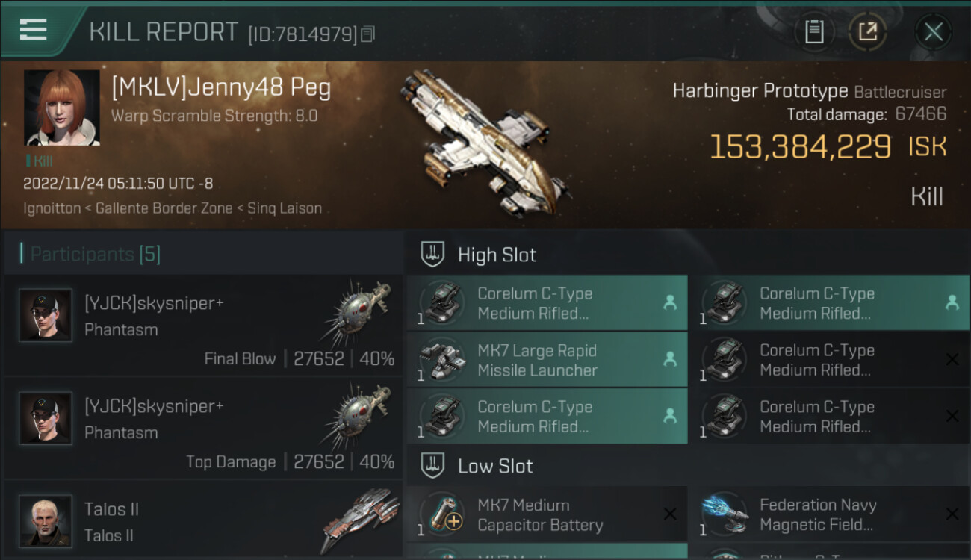Close the kill report window
Viewport: 971px width, 560px height.
[x=933, y=32]
